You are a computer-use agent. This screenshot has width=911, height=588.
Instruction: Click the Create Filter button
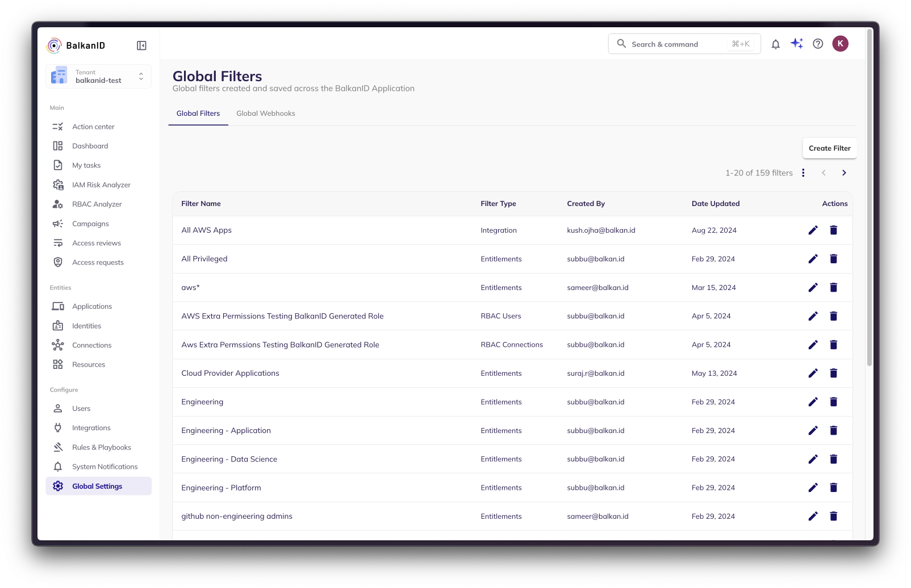click(829, 148)
